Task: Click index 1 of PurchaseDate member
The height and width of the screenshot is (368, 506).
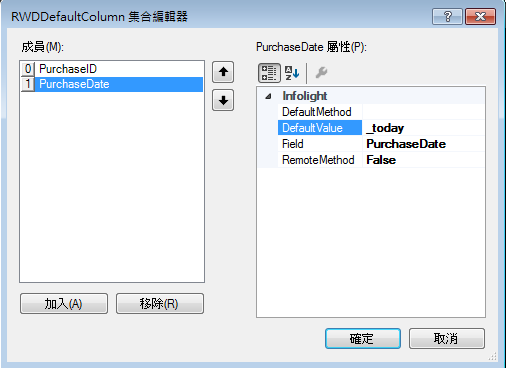Action: (x=28, y=84)
